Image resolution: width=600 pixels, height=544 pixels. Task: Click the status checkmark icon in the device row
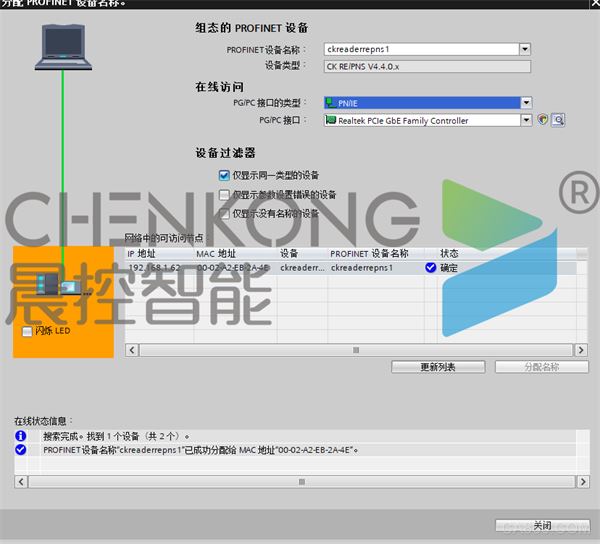click(431, 268)
